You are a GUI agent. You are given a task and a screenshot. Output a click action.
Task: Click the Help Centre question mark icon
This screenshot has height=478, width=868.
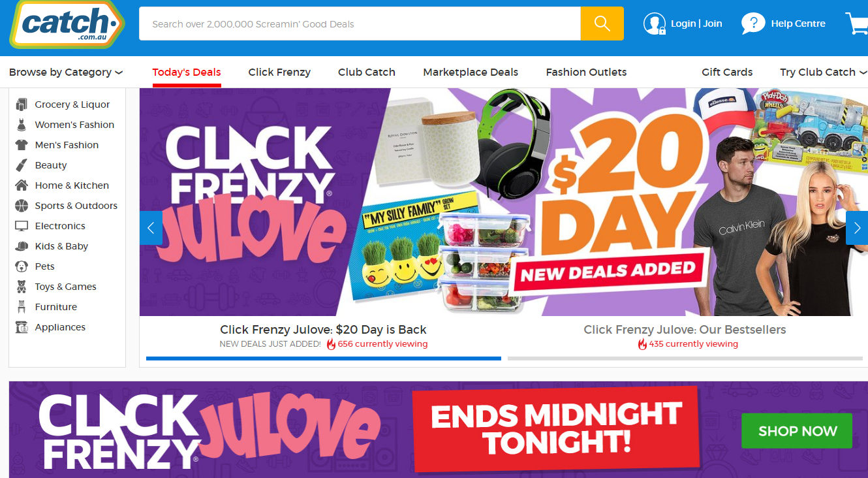(752, 24)
